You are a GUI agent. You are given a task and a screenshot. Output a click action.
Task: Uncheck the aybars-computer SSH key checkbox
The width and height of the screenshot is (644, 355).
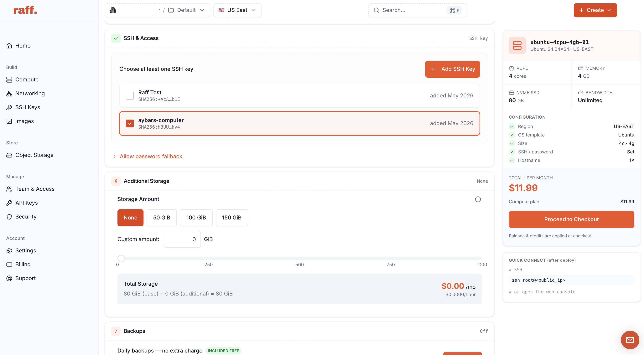(130, 123)
